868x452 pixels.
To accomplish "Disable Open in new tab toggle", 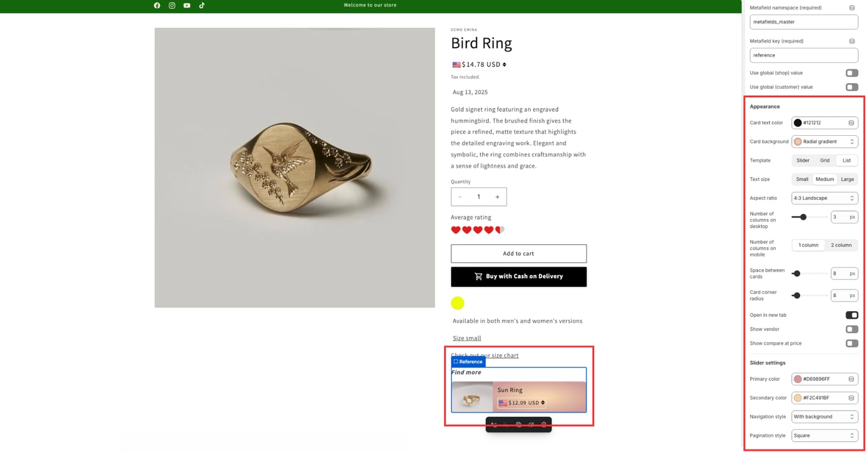I will tap(851, 315).
